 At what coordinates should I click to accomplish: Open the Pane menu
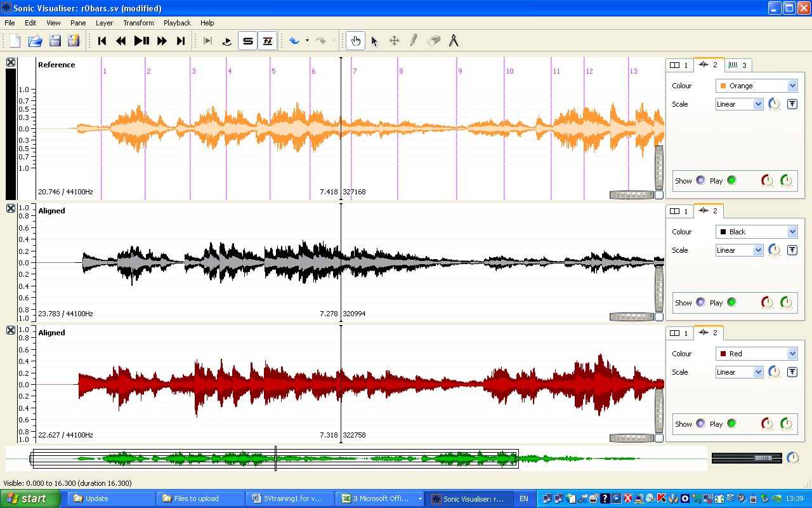pyautogui.click(x=78, y=23)
